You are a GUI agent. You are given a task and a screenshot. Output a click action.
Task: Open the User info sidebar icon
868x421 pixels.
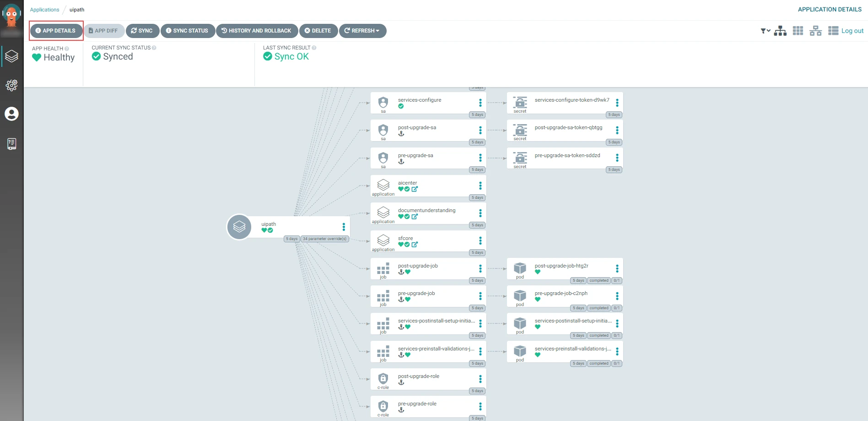(x=11, y=114)
